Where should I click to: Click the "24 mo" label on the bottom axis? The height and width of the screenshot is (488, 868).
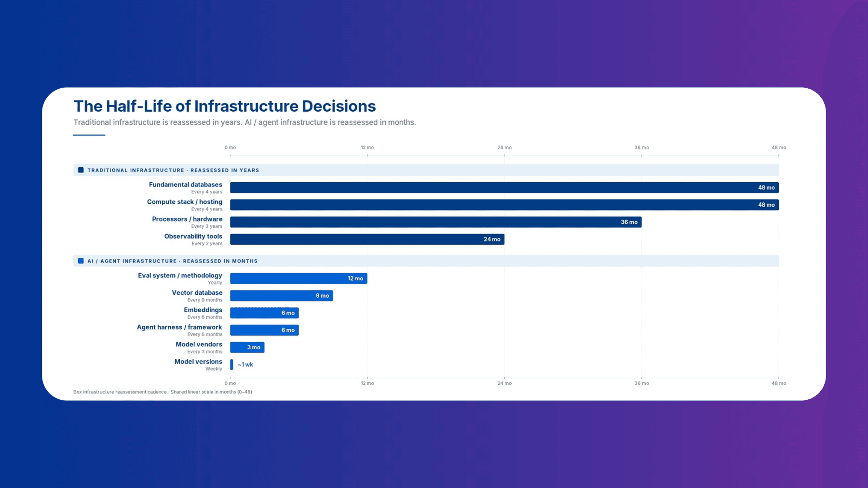504,383
